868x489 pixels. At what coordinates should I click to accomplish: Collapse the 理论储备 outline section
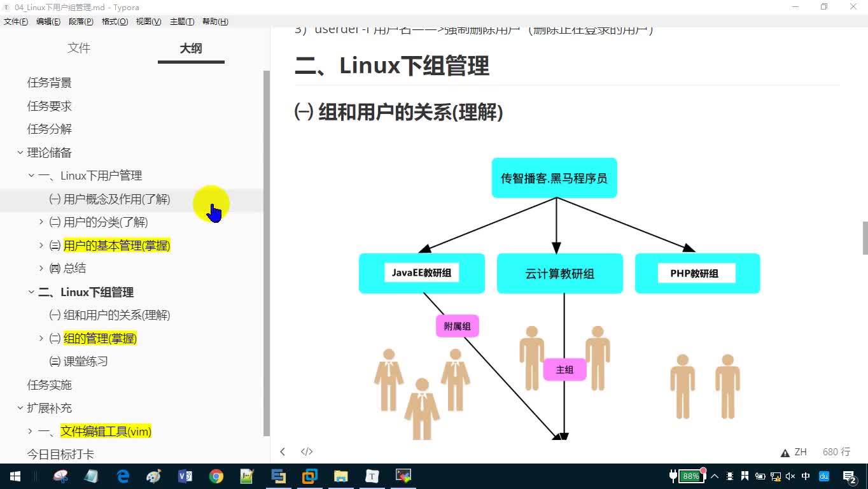click(20, 153)
